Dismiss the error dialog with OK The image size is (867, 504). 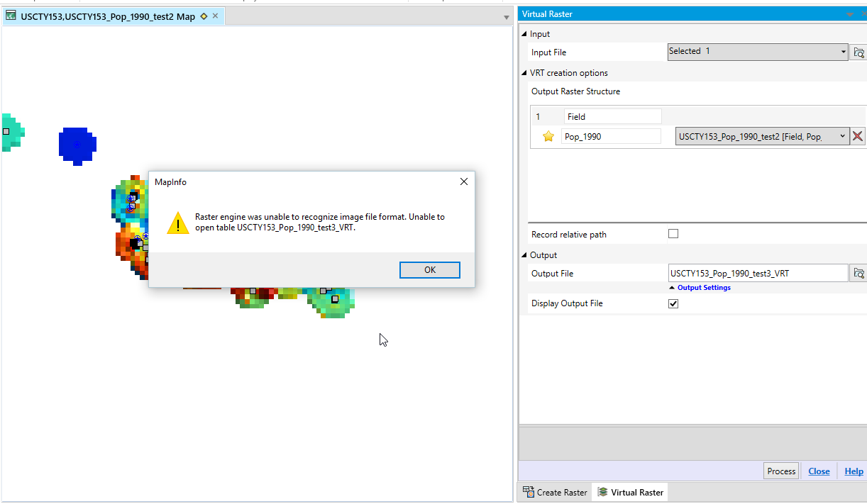(429, 269)
